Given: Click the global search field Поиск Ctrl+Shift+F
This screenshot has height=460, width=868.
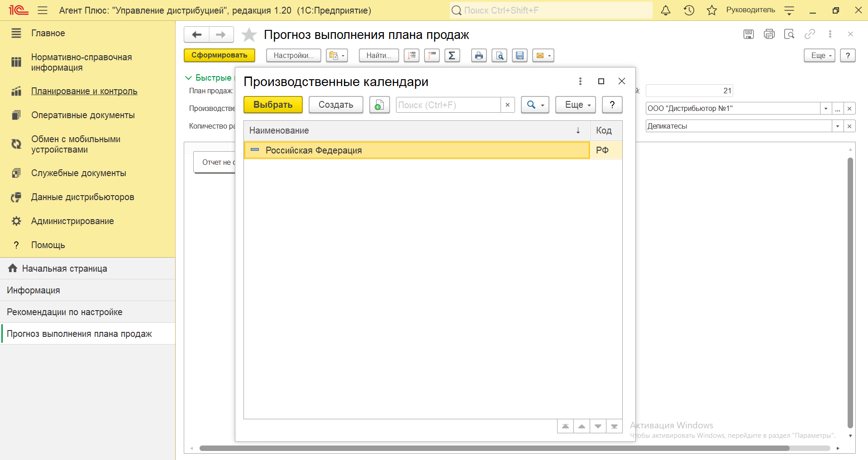Looking at the screenshot, I should [x=551, y=10].
